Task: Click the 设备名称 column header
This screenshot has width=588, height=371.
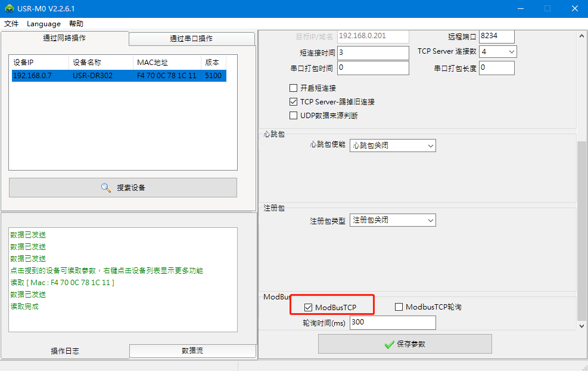Action: pos(101,63)
